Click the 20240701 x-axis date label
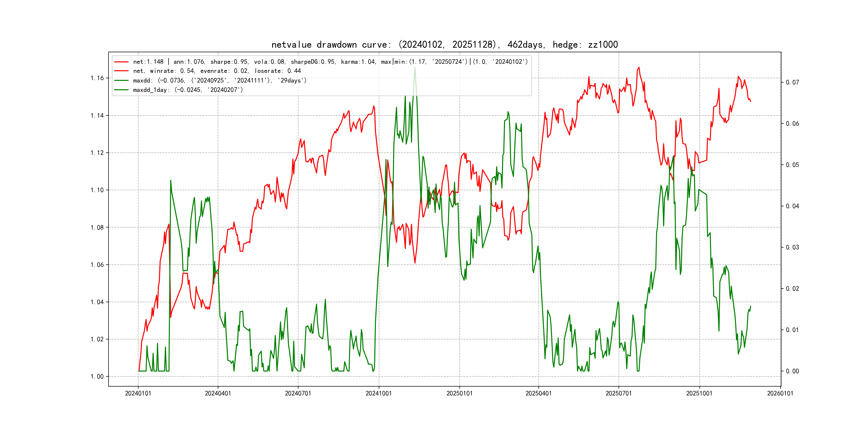Screen dimensions: 868x434 click(298, 394)
